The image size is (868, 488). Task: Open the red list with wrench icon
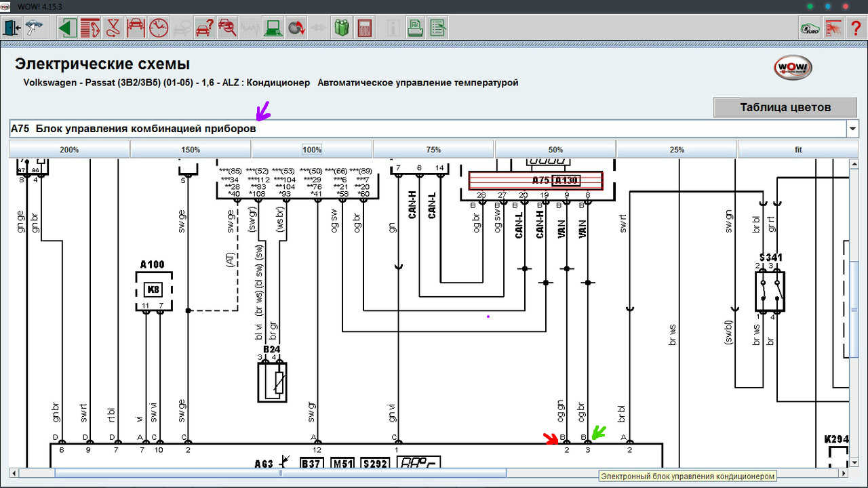coord(90,28)
